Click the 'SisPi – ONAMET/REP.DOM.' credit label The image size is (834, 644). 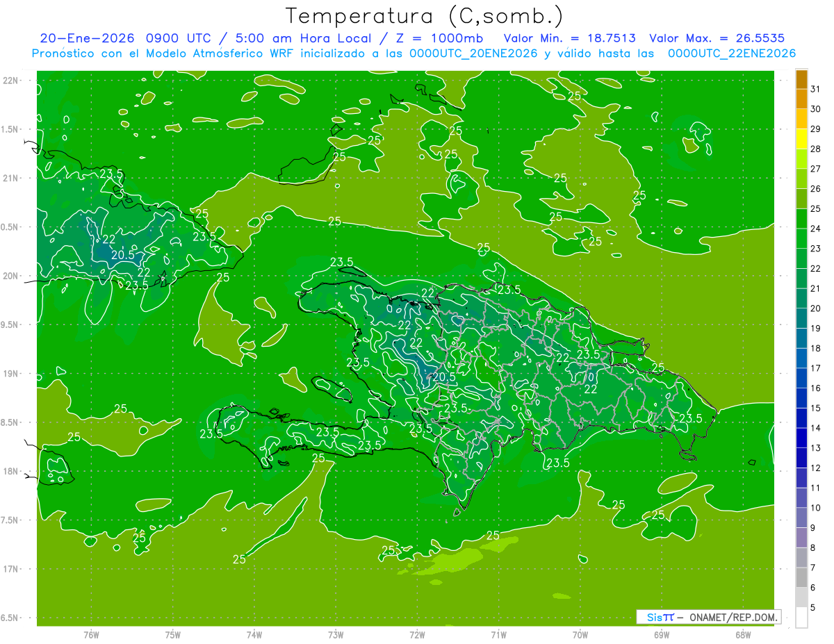[x=708, y=617]
